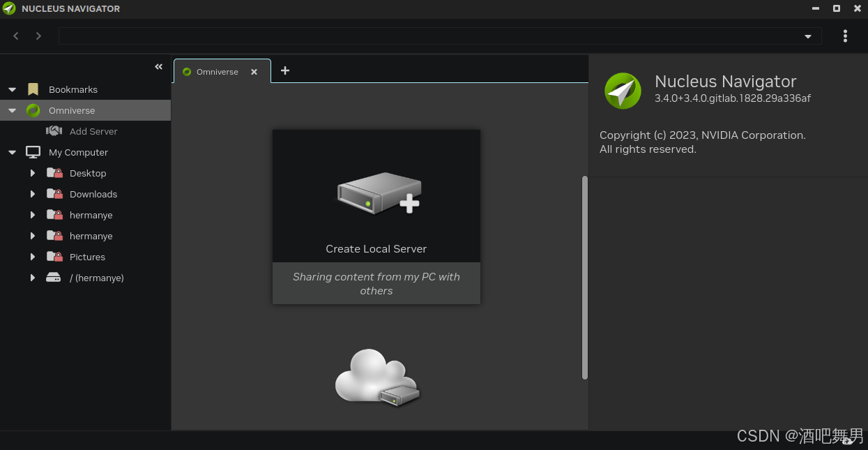
Task: Click the Add Server handshake icon
Action: pyautogui.click(x=54, y=131)
